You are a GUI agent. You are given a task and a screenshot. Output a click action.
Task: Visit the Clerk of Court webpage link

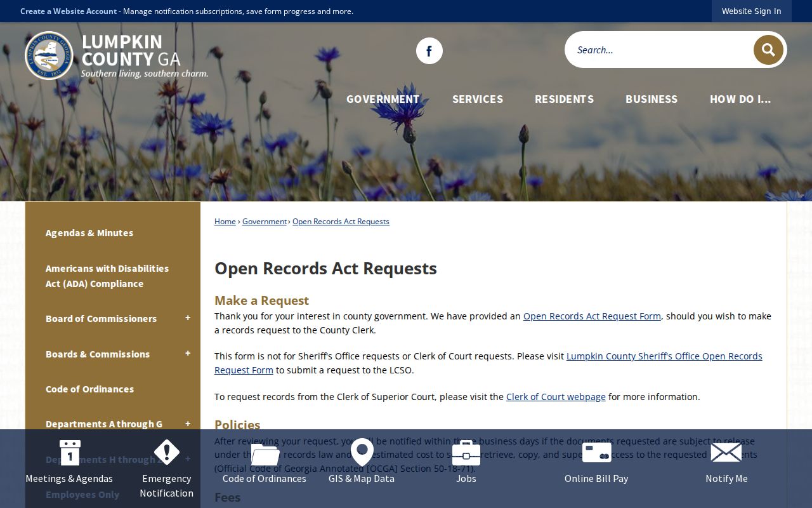click(556, 397)
